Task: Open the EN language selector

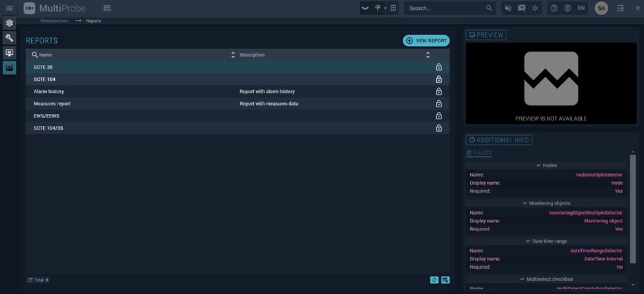Action: click(581, 8)
